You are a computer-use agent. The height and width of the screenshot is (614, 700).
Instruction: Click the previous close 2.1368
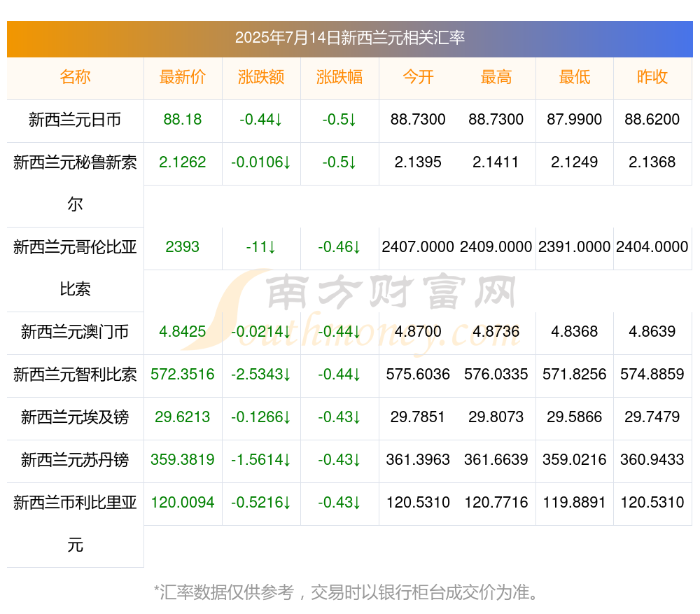tap(652, 162)
